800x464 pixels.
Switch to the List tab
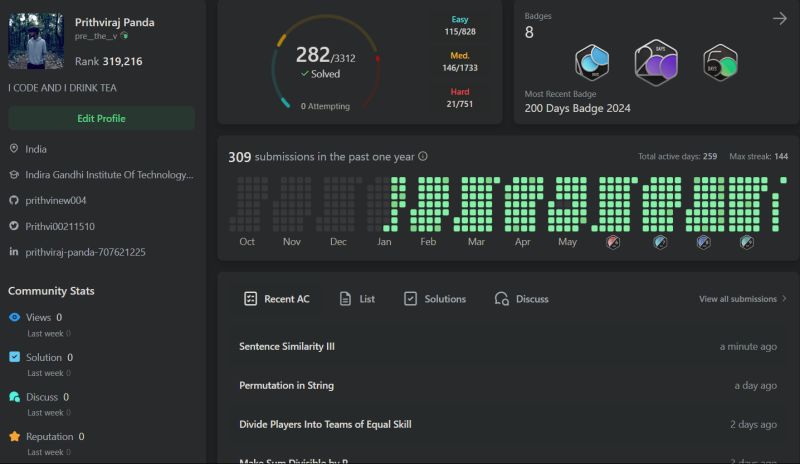click(x=357, y=299)
